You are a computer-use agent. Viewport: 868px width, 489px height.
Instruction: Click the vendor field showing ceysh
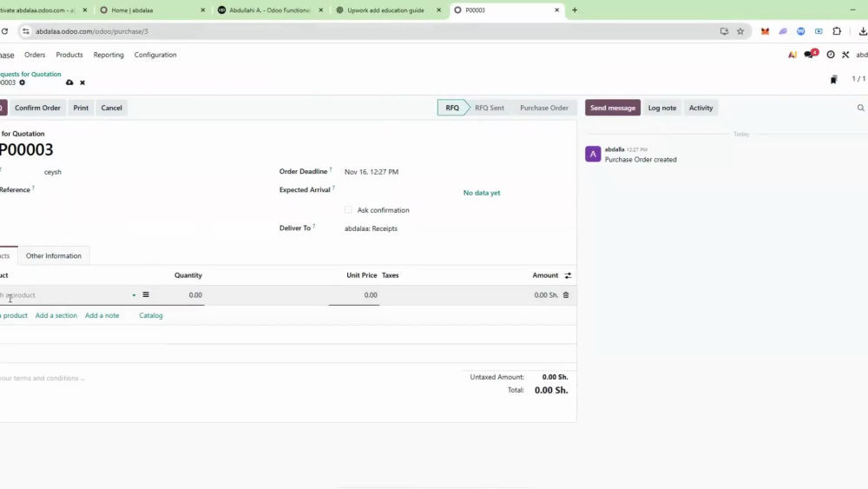[x=53, y=172]
